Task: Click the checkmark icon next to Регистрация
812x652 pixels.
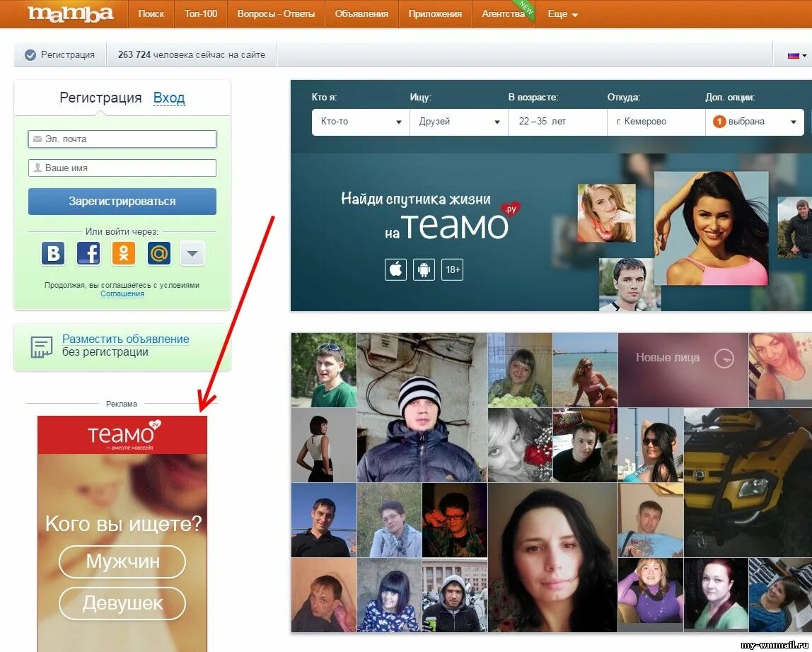Action: click(x=30, y=55)
